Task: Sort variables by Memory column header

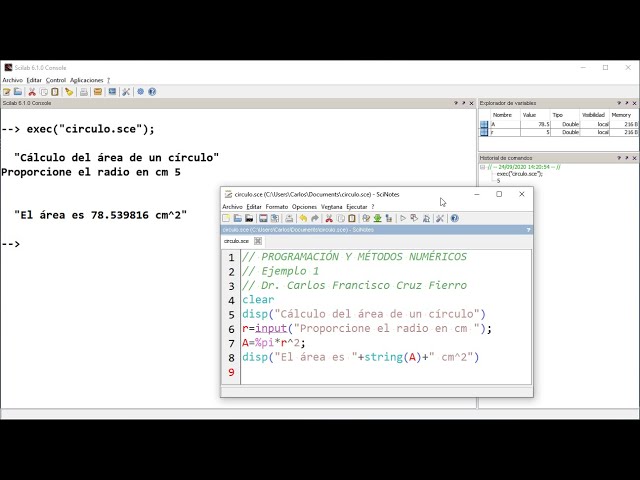Action: [624, 115]
